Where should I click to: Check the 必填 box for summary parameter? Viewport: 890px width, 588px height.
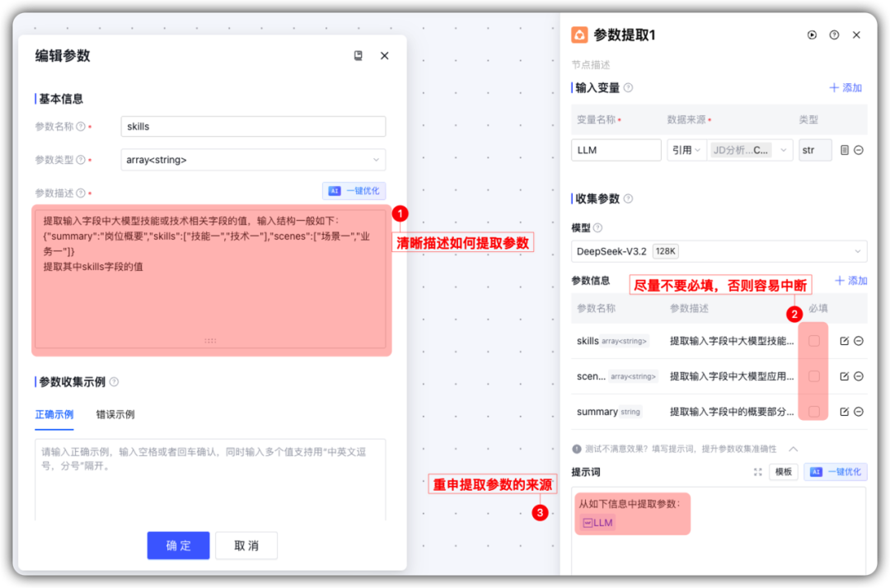(x=814, y=412)
